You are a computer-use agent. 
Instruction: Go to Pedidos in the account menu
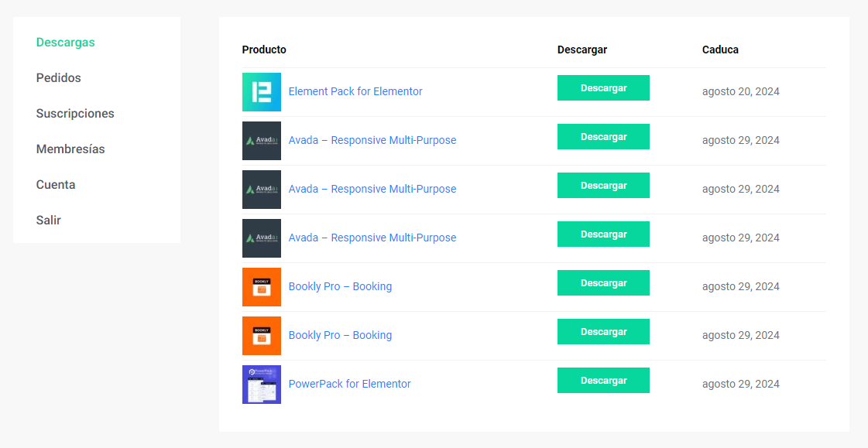coord(58,77)
